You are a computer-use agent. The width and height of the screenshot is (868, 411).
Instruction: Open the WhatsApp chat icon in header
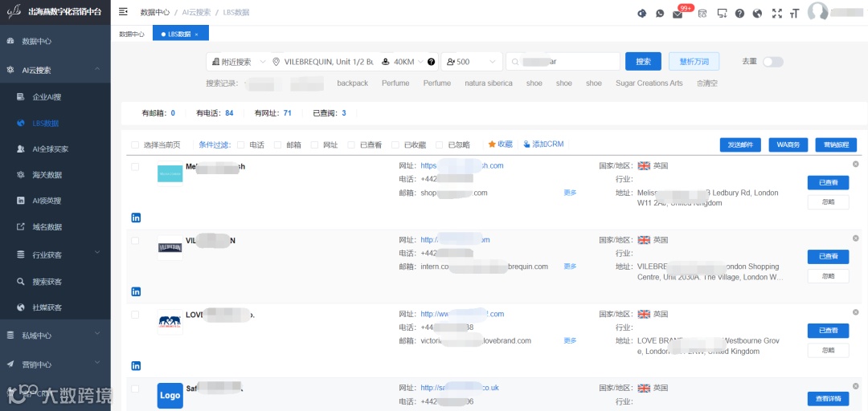coord(660,14)
